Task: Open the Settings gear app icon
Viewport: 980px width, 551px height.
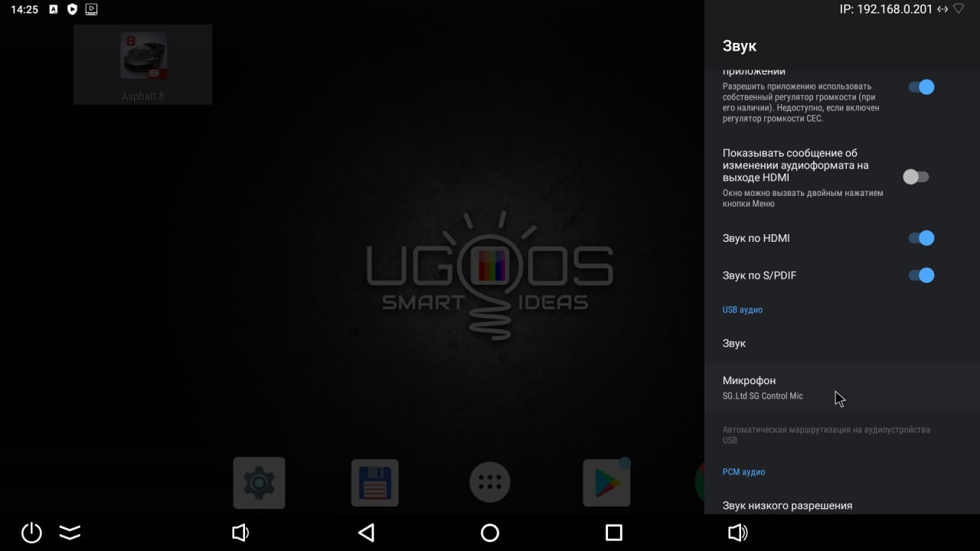Action: 259,483
